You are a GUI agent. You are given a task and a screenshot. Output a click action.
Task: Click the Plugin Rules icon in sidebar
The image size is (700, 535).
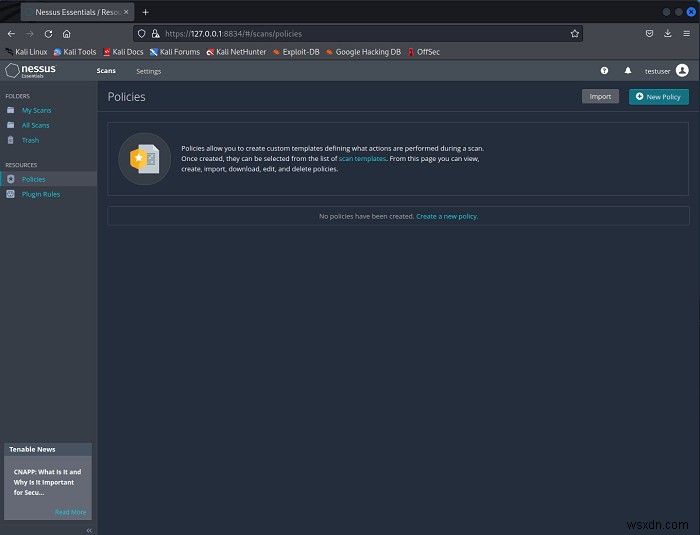(11, 194)
